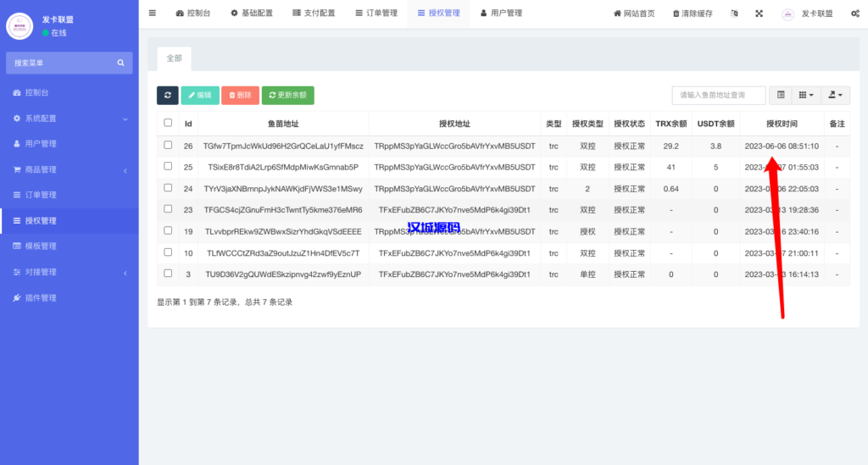Open the export data dropdown
Screen dimensions: 868x465
pos(835,95)
